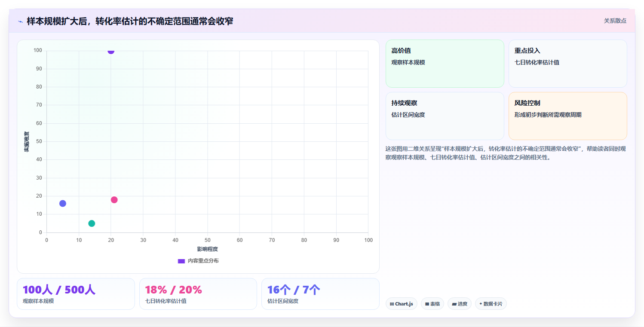Image resolution: width=644 pixels, height=327 pixels.
Task: Click 观察样本规模 under 100人 / 500人
Action: pyautogui.click(x=38, y=301)
